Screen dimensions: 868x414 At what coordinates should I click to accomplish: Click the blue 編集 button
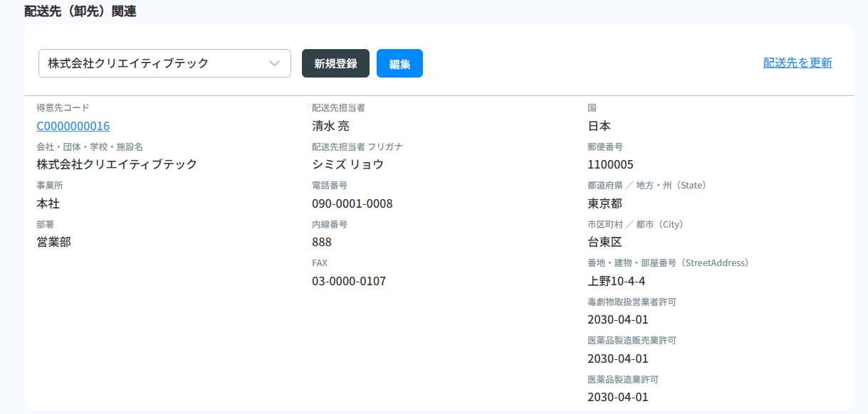tap(399, 63)
